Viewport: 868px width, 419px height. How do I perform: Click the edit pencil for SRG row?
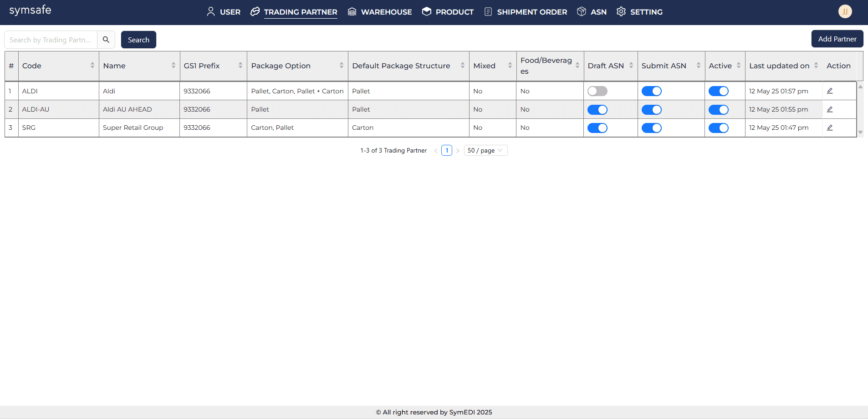tap(830, 128)
